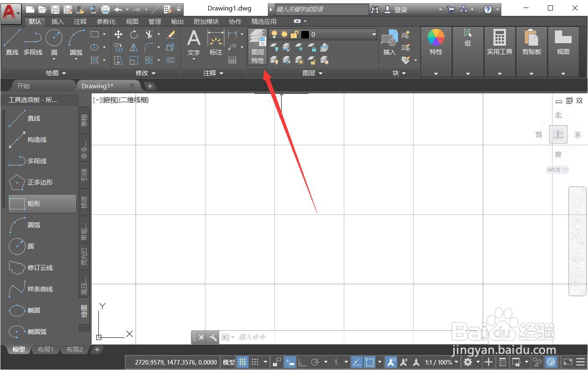Click the 上 face of the ViewCube
The image size is (588, 370).
click(558, 134)
